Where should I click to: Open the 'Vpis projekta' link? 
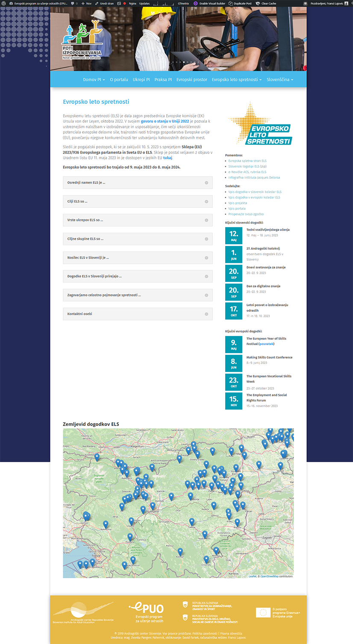click(238, 203)
